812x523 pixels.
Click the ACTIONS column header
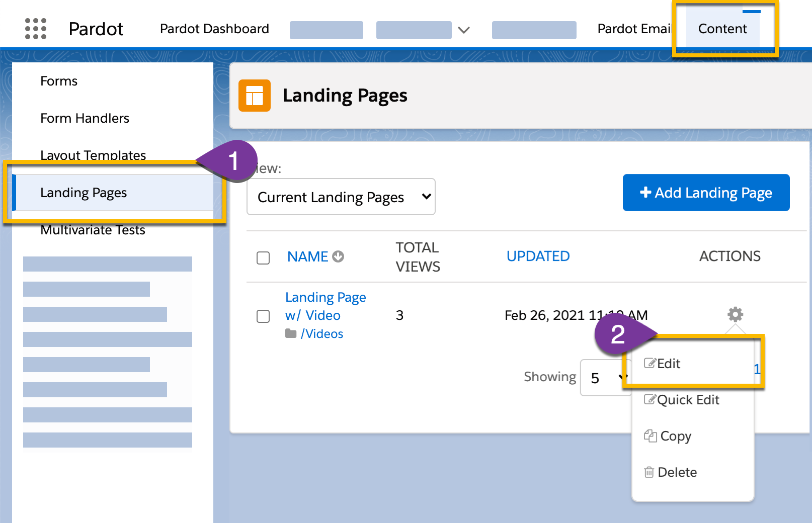click(729, 256)
